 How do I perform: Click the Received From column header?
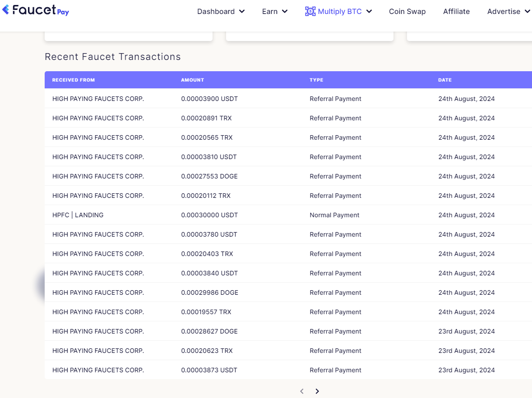tap(74, 80)
